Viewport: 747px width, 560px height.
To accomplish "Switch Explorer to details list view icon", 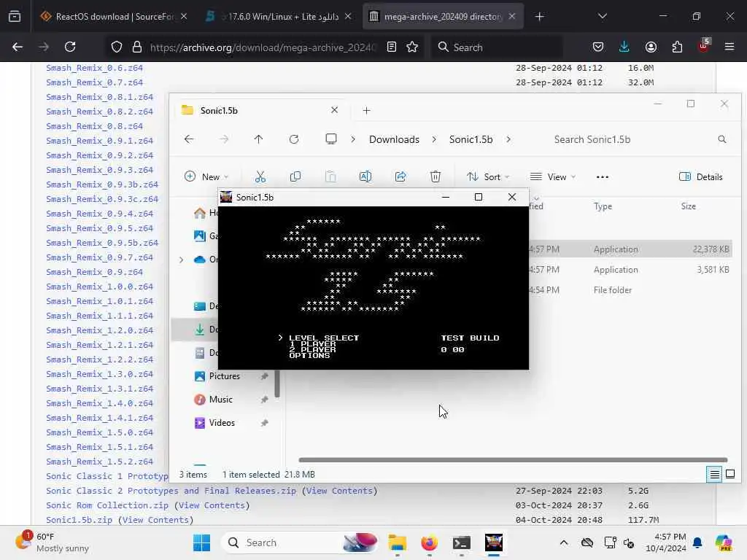I will 714,474.
